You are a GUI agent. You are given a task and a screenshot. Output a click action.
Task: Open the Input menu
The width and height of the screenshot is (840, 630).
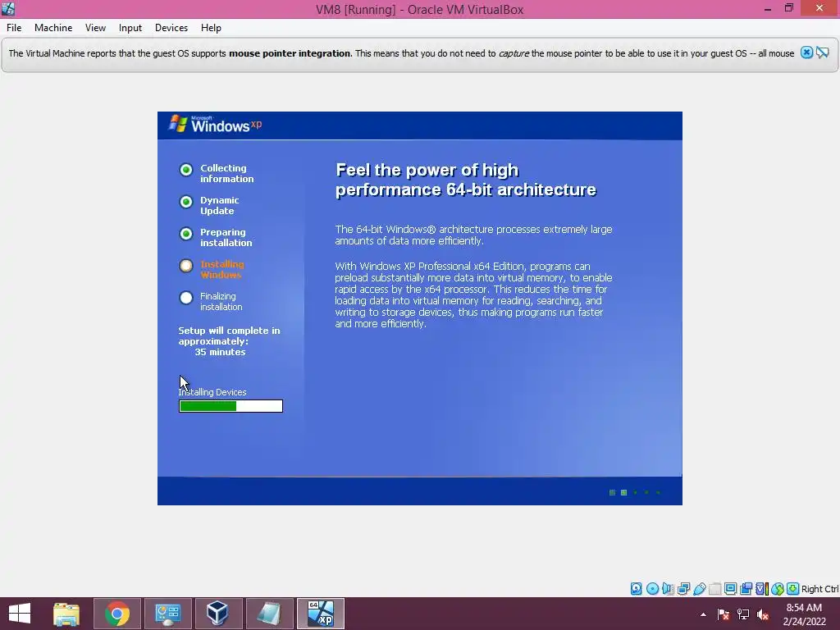(130, 28)
